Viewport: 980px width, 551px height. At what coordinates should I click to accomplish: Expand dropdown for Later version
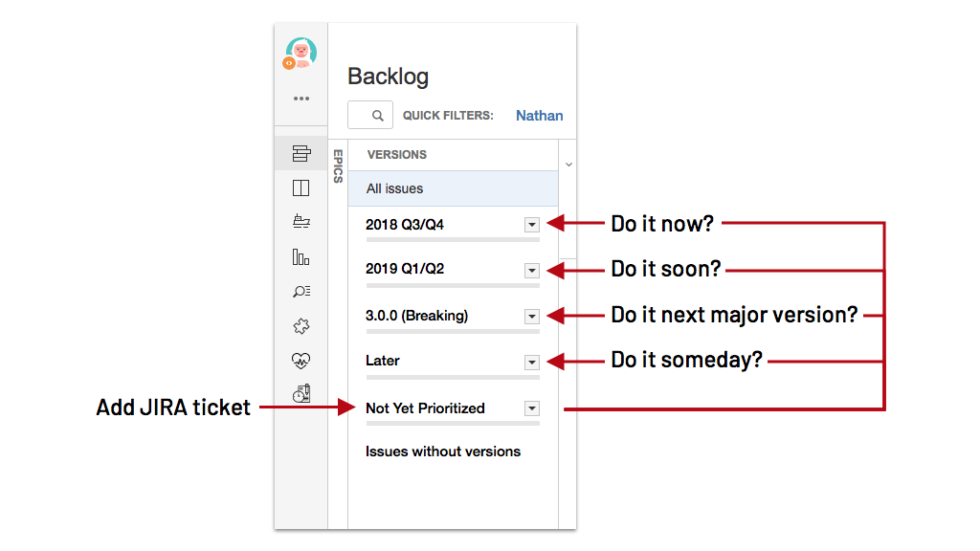coord(532,363)
